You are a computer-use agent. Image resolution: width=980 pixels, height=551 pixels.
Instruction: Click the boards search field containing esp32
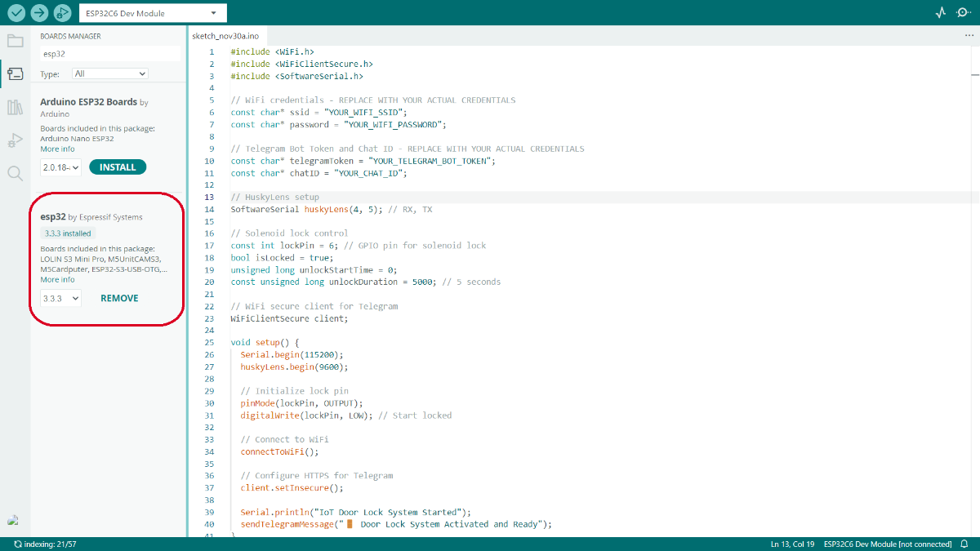[x=109, y=54]
